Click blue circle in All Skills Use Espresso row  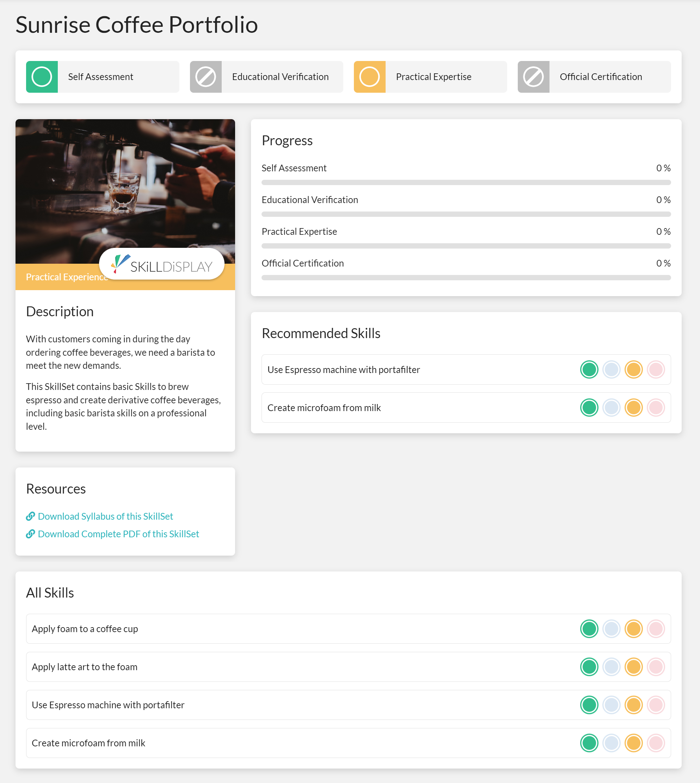point(611,705)
